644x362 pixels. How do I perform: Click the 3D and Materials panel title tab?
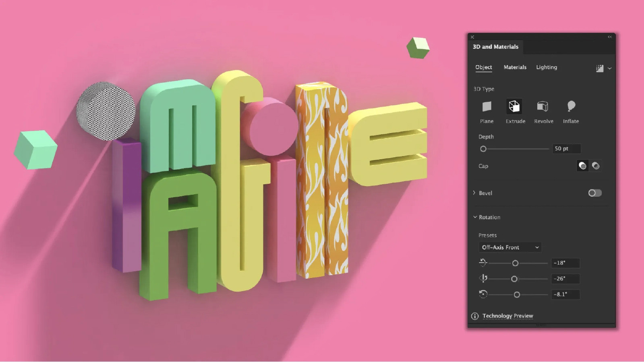[495, 47]
